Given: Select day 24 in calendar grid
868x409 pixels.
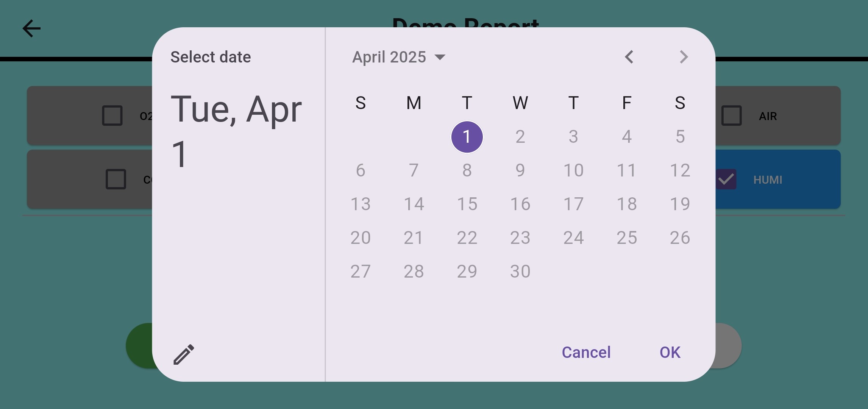Looking at the screenshot, I should 573,238.
